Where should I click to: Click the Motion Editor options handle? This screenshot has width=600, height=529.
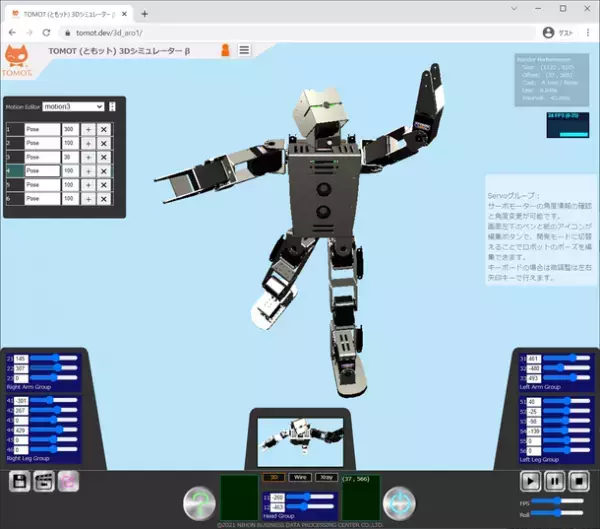[112, 106]
